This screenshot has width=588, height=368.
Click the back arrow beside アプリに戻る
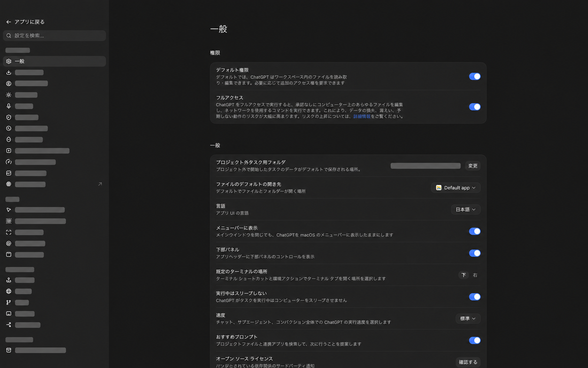9,22
